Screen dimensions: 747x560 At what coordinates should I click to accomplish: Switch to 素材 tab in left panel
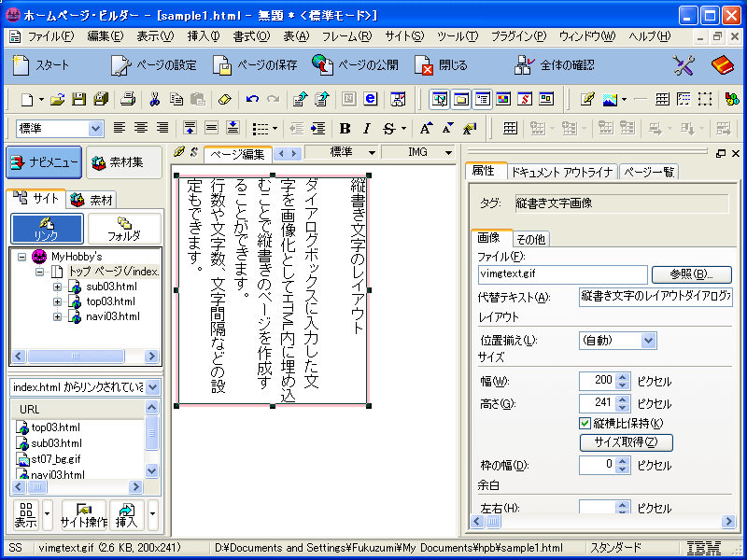91,200
